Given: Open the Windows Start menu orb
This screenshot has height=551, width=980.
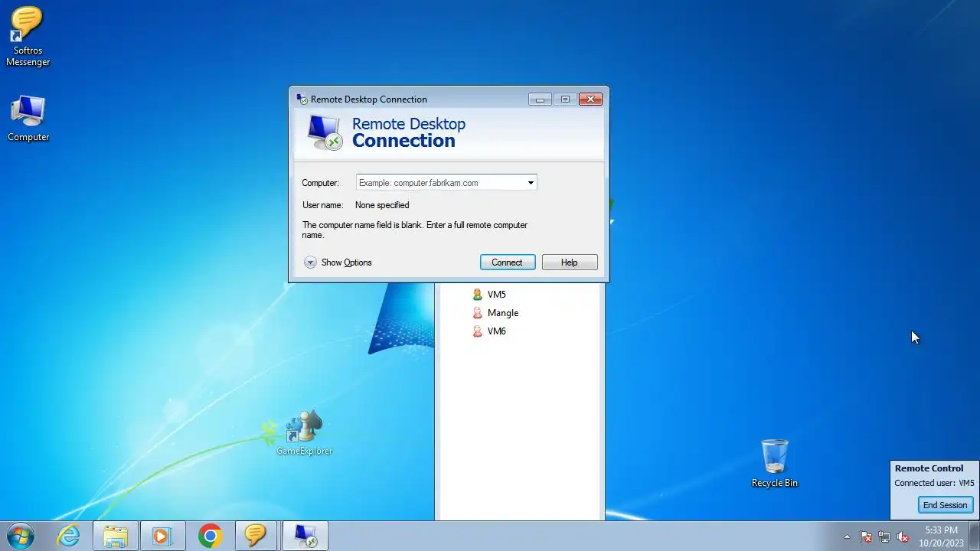Looking at the screenshot, I should tap(21, 536).
